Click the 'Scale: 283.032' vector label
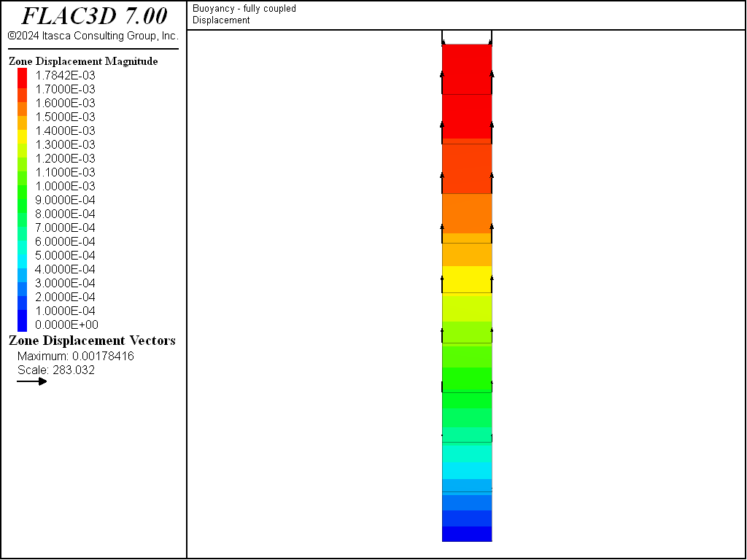This screenshot has width=747, height=560. (x=56, y=370)
